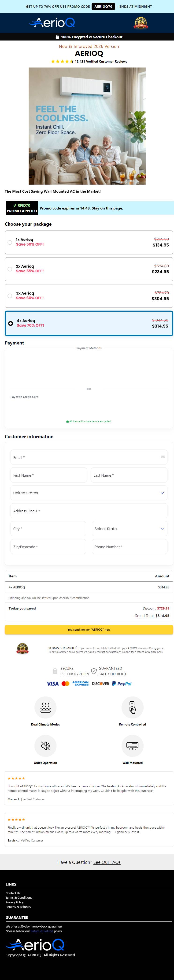The width and height of the screenshot is (174, 980).
Task: Focus the Last Name field
Action: click(129, 475)
